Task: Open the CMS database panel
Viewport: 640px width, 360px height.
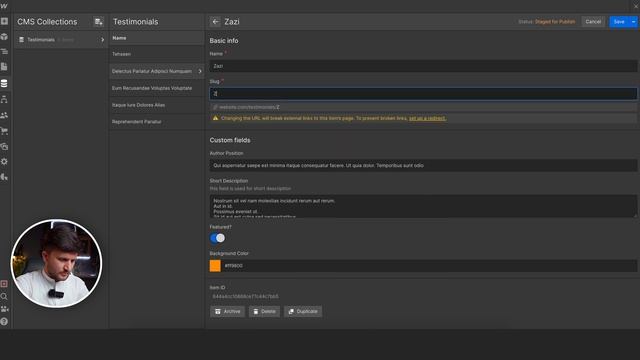Action: (4, 83)
